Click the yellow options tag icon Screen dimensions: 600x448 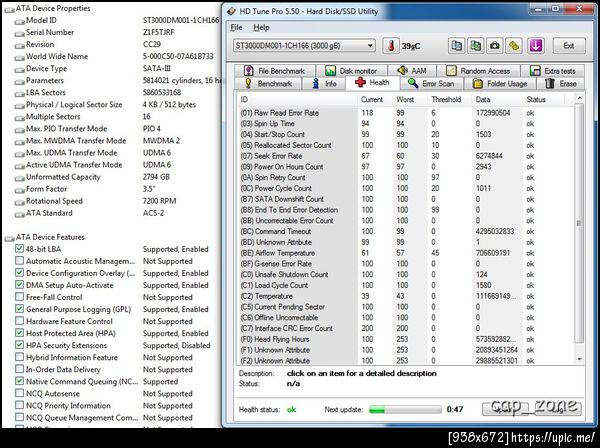coord(514,46)
